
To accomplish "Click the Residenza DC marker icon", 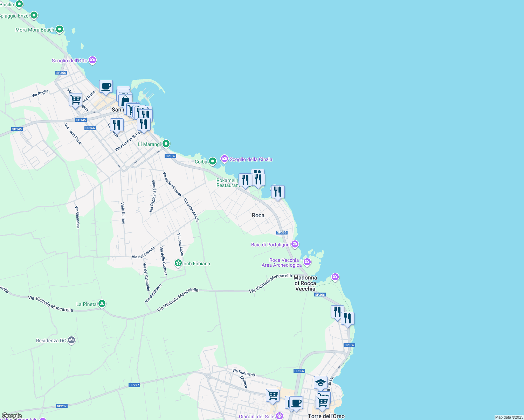I will (x=71, y=340).
